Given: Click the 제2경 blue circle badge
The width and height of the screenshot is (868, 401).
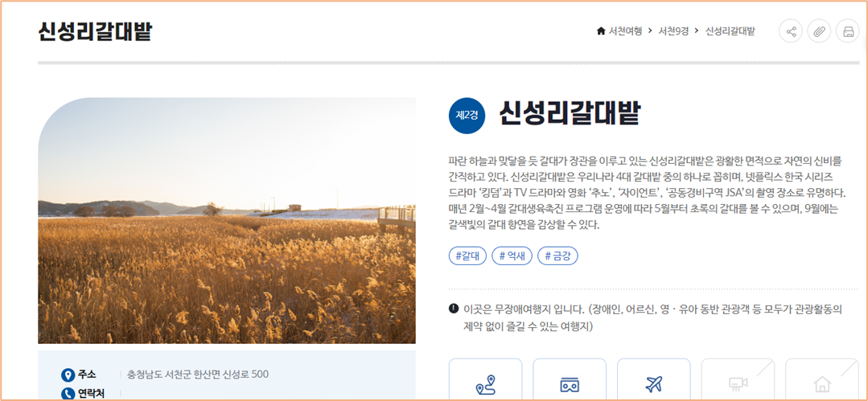Looking at the screenshot, I should [x=467, y=116].
